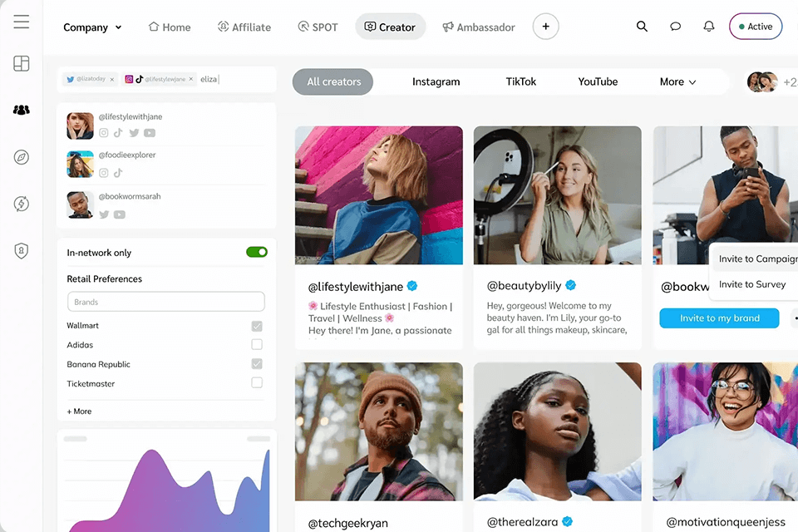
Task: Open @motivationqueenjess card photo
Action: pos(725,431)
